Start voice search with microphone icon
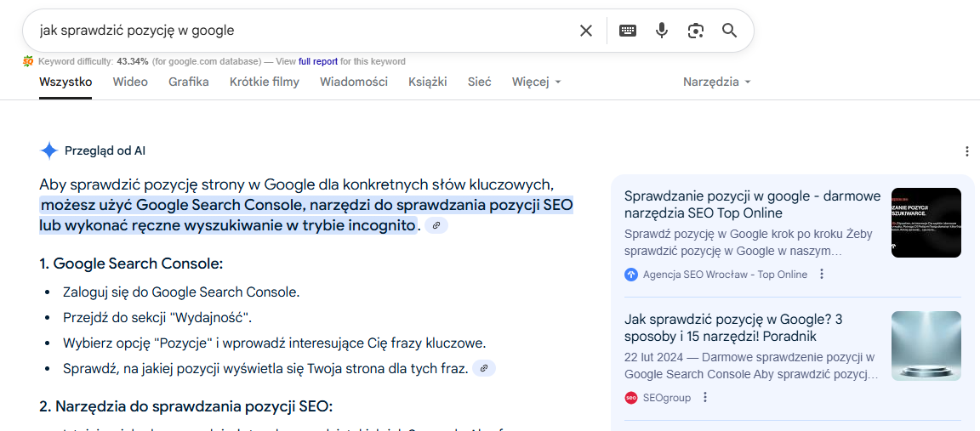Viewport: 980px width, 431px height. click(662, 31)
